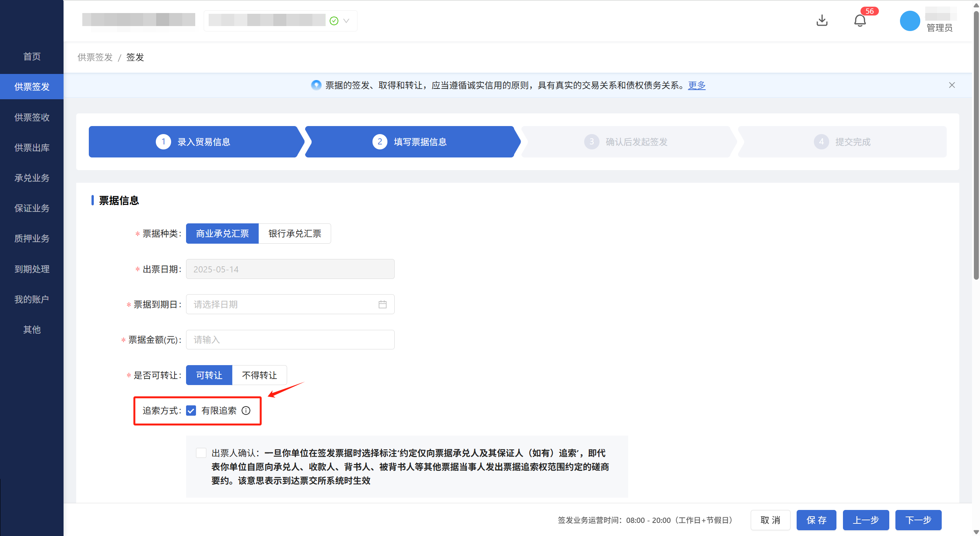This screenshot has width=980, height=536.
Task: Click the 票据信息 section heading
Action: coord(119,200)
